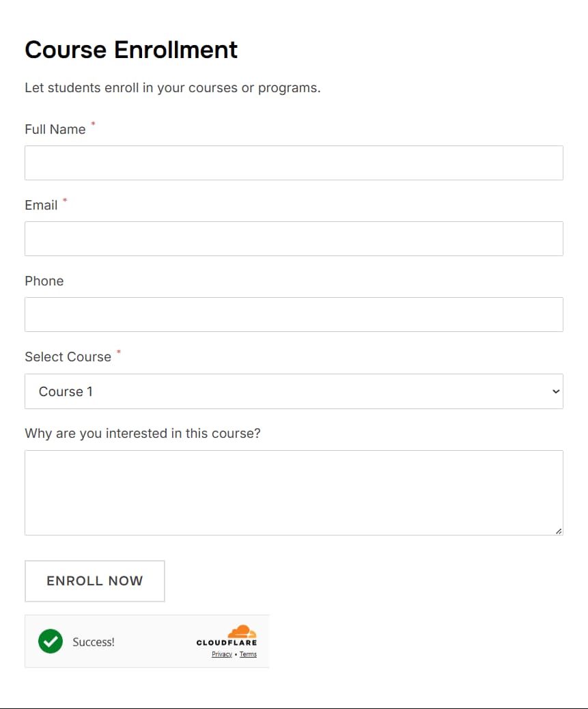Click the textarea resize handle
The image size is (588, 709).
click(x=559, y=530)
